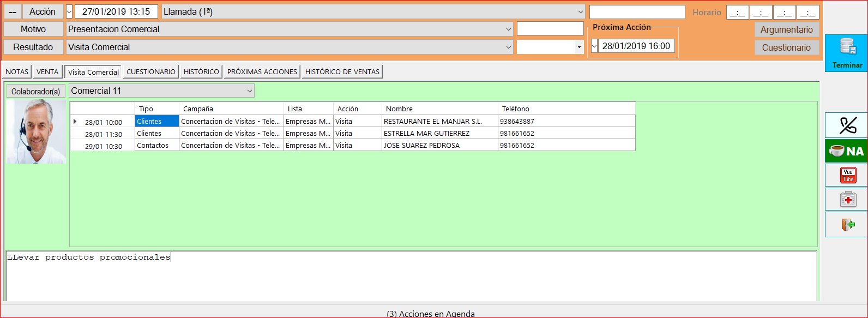Open the Resultado Visita Comercial dropdown
This screenshot has height=318, width=868.
[508, 47]
